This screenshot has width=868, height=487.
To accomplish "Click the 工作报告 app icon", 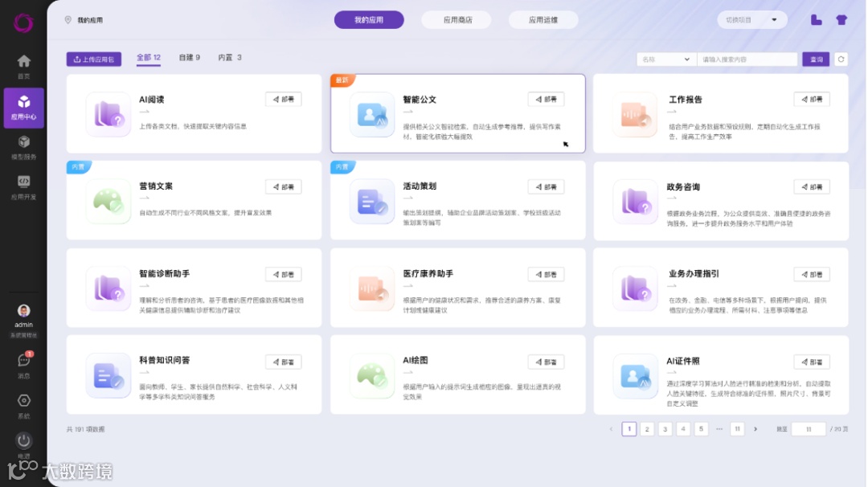I will (x=635, y=114).
